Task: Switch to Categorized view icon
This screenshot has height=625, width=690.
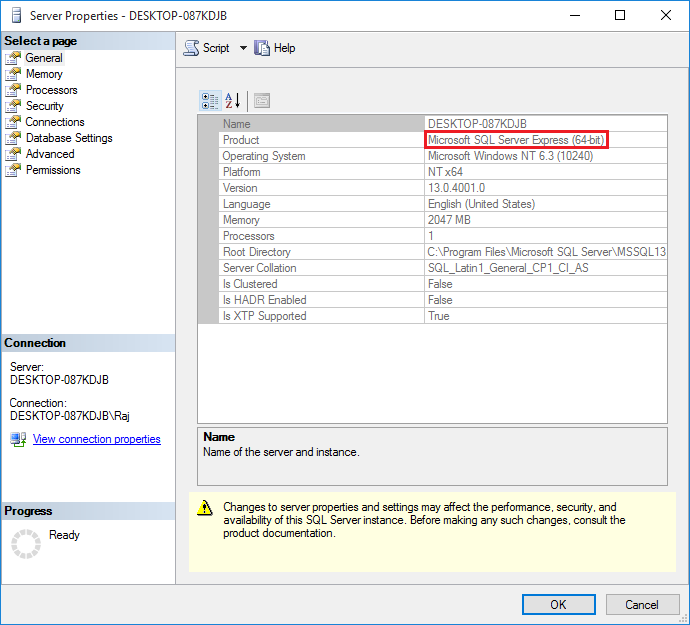Action: pos(210,101)
